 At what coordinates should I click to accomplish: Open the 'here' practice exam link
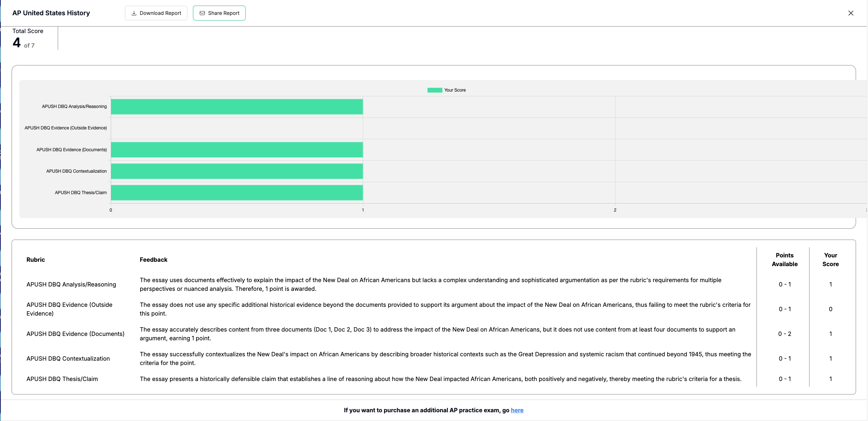[517, 410]
